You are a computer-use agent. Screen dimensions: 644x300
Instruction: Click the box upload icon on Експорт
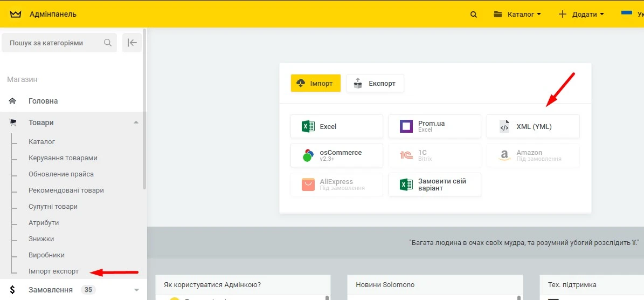[358, 83]
